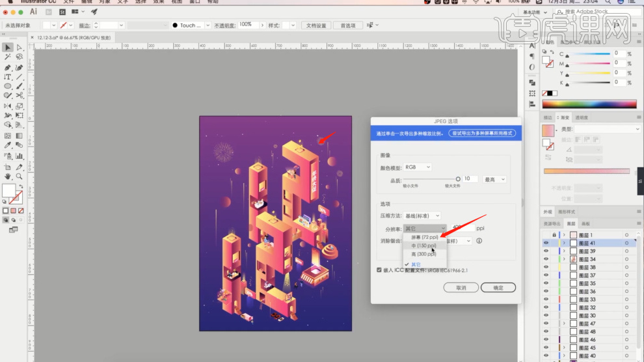Image resolution: width=644 pixels, height=362 pixels.
Task: Open Adobe Stock via St icon
Action: pyautogui.click(x=62, y=12)
